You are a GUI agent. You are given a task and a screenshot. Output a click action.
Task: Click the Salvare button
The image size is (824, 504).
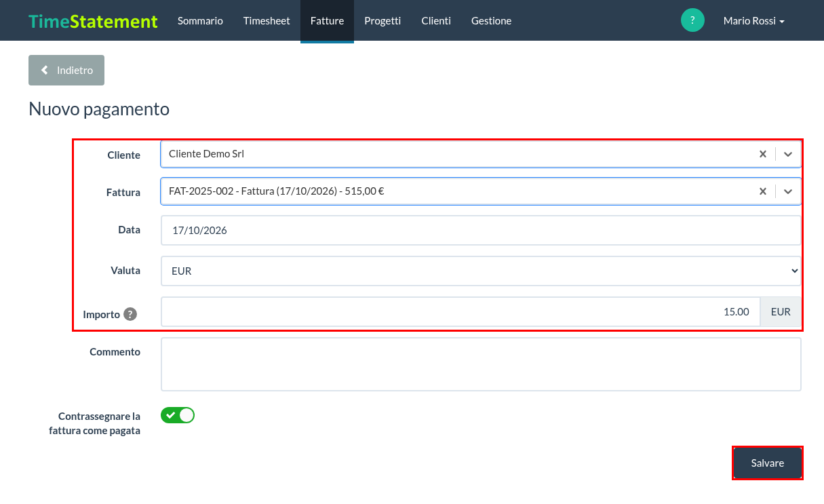point(768,463)
